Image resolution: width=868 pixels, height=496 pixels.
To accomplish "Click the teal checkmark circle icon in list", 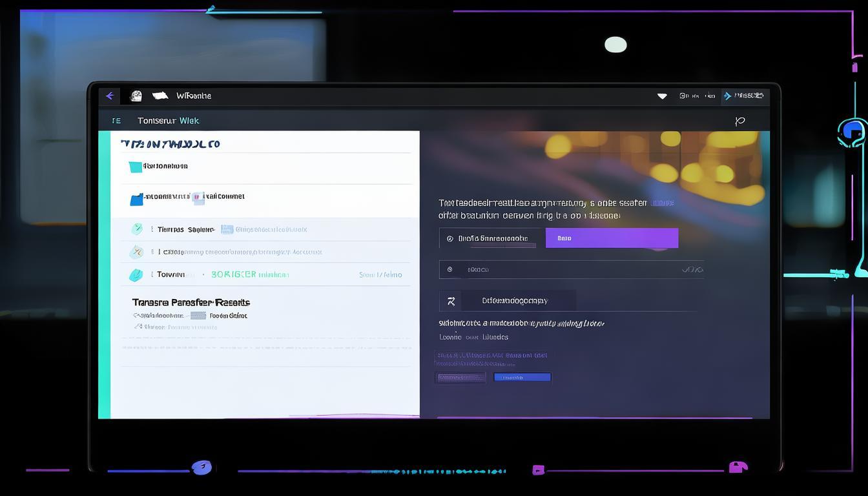I will (136, 229).
